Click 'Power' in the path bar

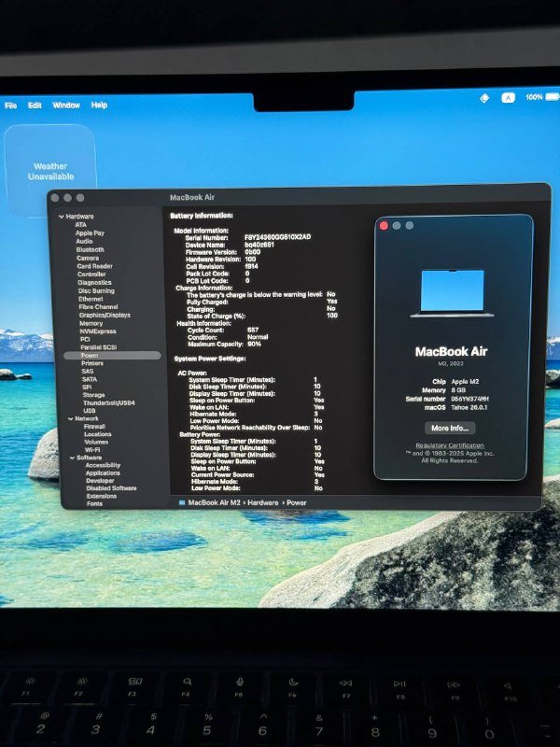point(297,502)
